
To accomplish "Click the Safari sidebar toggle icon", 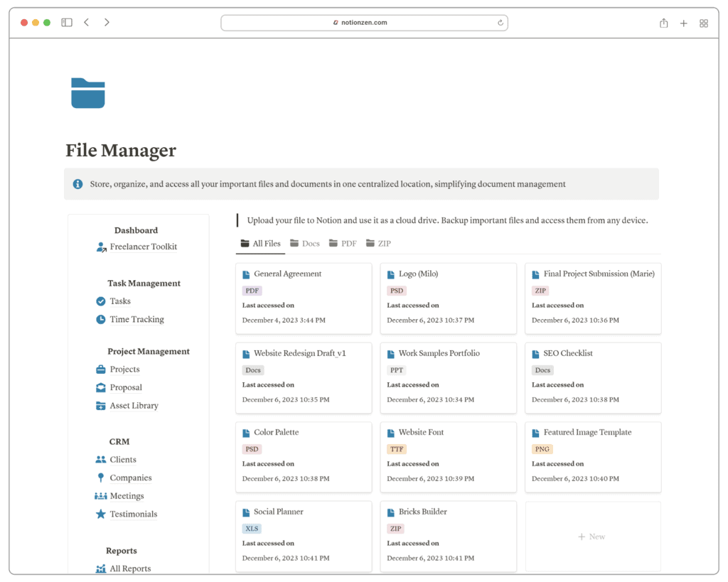I will click(x=67, y=23).
